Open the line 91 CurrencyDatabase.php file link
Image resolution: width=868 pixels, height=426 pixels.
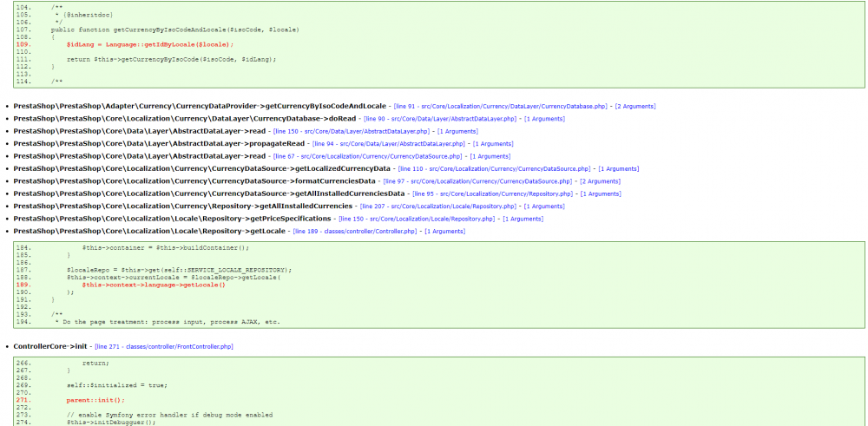click(501, 106)
